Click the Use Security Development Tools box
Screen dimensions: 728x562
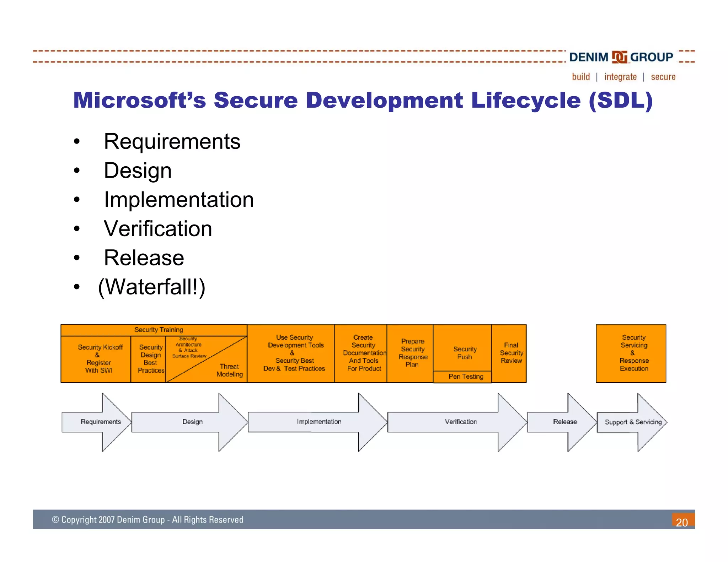pyautogui.click(x=291, y=353)
